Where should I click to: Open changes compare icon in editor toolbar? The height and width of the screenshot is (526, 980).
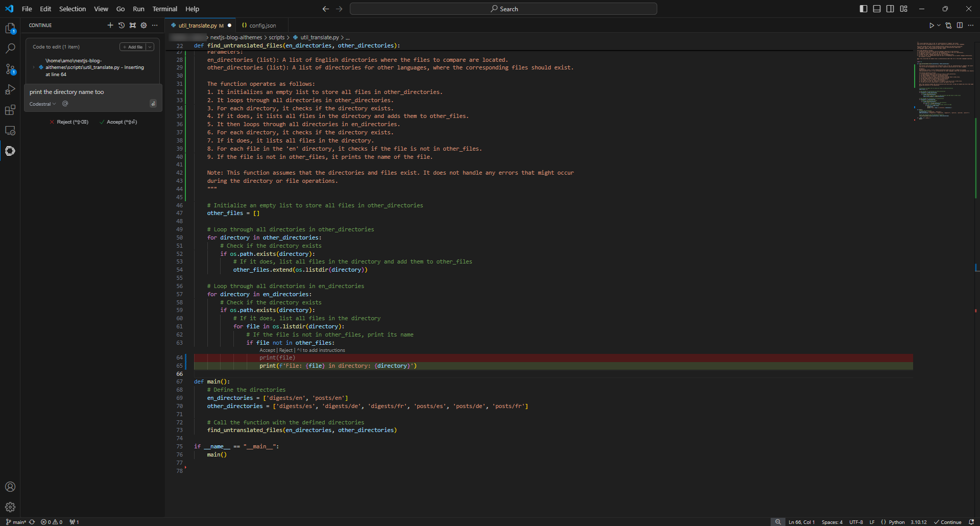(948, 25)
